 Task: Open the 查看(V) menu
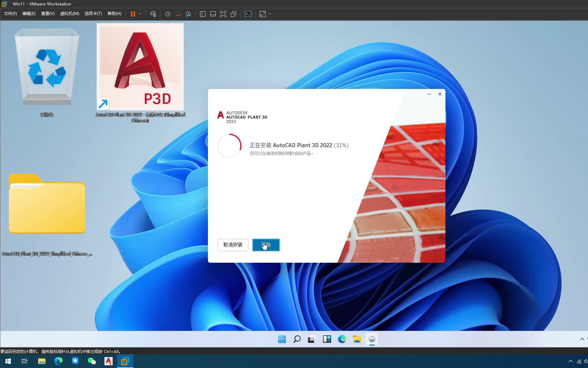48,14
